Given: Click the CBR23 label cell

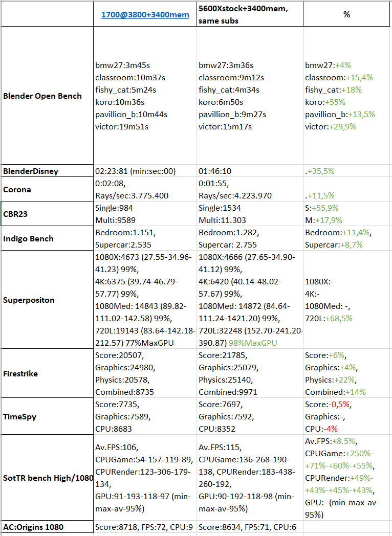Looking at the screenshot, I should [47, 214].
